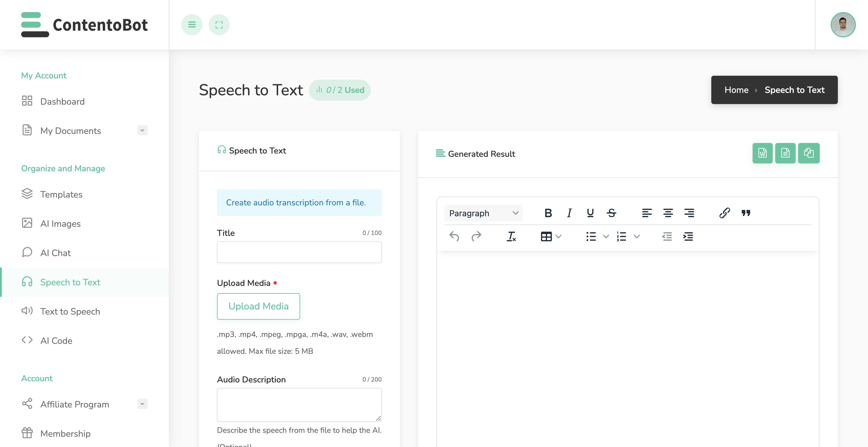Copy generated result to clipboard

[x=808, y=154]
